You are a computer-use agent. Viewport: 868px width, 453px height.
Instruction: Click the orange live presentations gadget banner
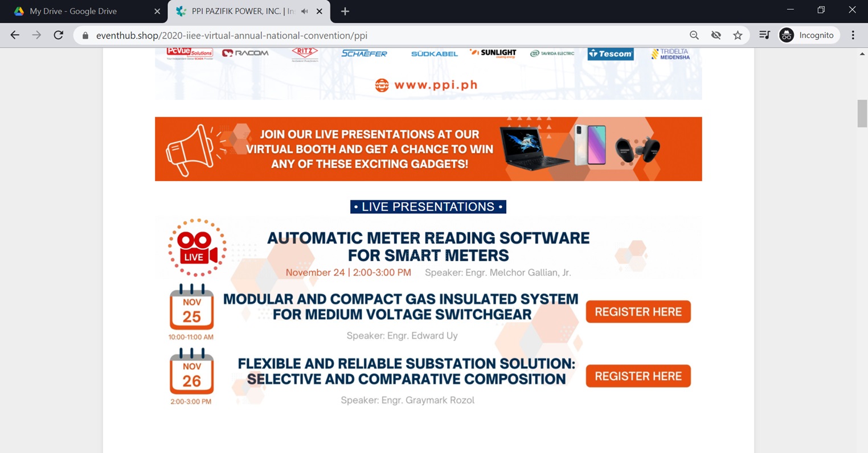pyautogui.click(x=428, y=149)
